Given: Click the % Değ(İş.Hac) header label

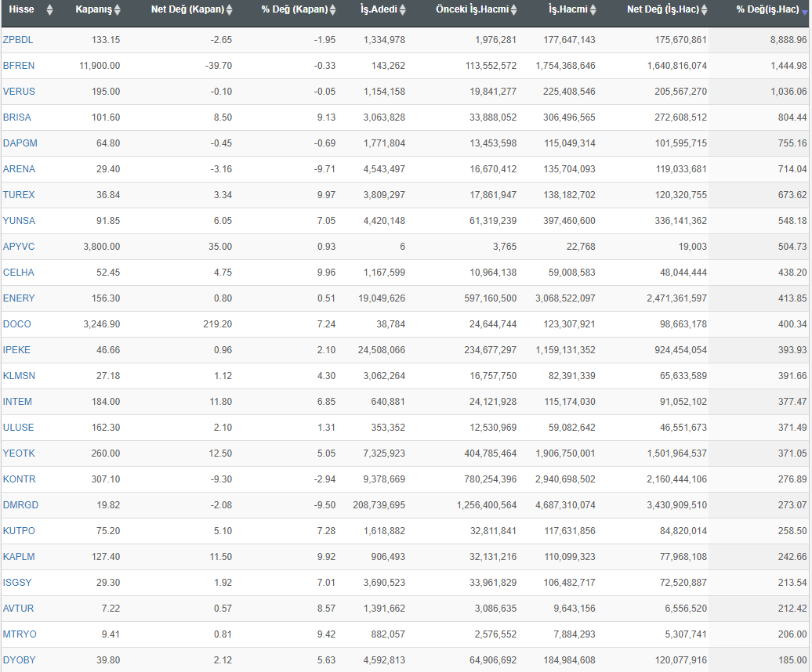Looking at the screenshot, I should (x=767, y=9).
